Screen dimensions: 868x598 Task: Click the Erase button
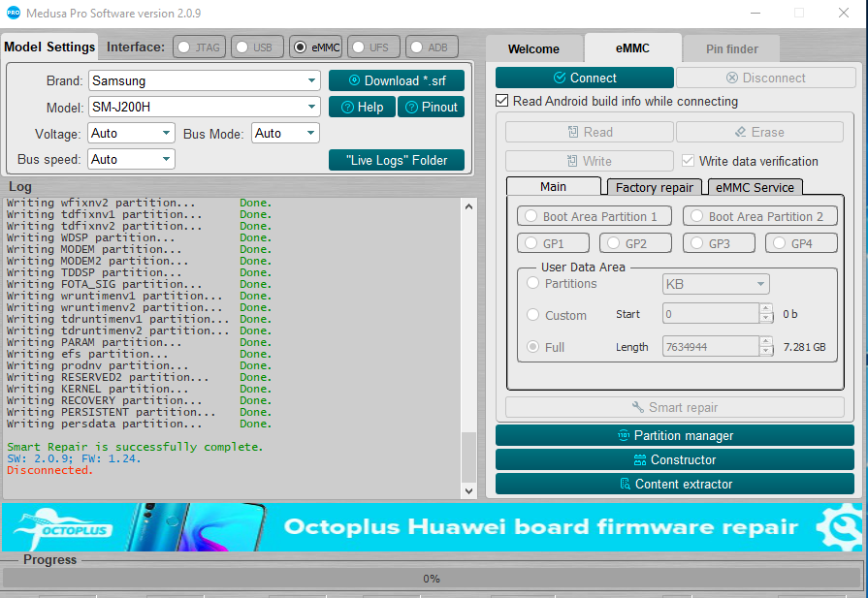pyautogui.click(x=759, y=132)
